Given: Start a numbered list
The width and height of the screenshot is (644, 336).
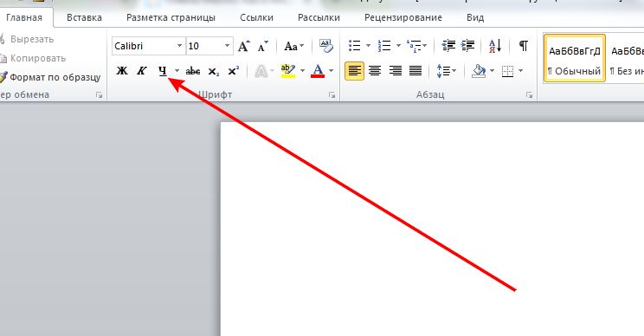Looking at the screenshot, I should pos(384,46).
